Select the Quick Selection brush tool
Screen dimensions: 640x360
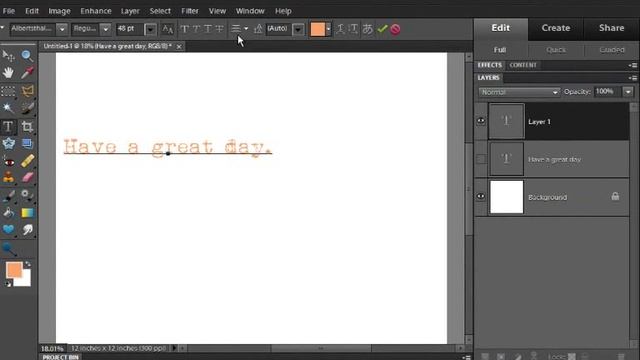(x=27, y=108)
